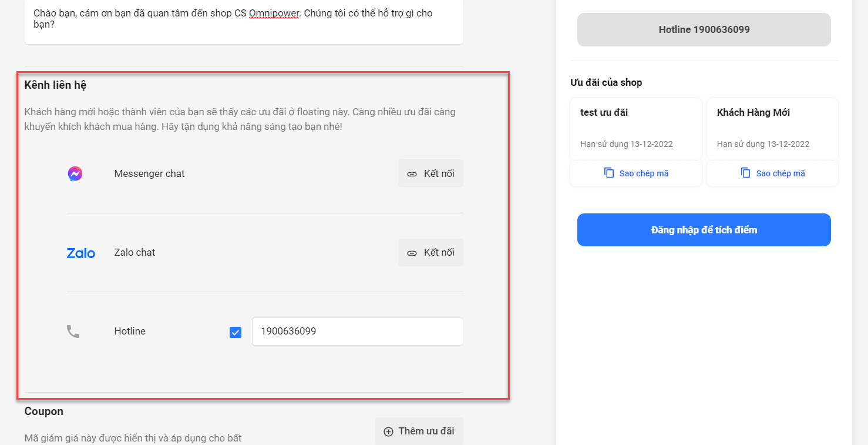
Task: Click the hotline number input field
Action: [358, 332]
